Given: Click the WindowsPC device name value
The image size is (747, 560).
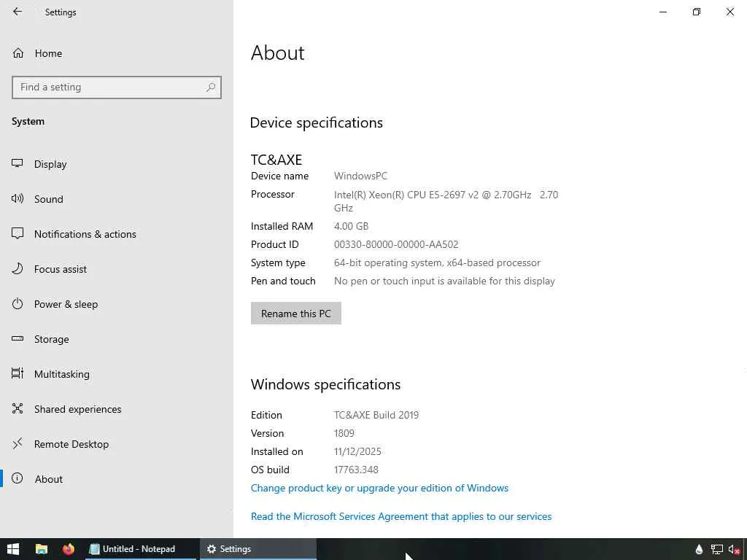Looking at the screenshot, I should 360,176.
